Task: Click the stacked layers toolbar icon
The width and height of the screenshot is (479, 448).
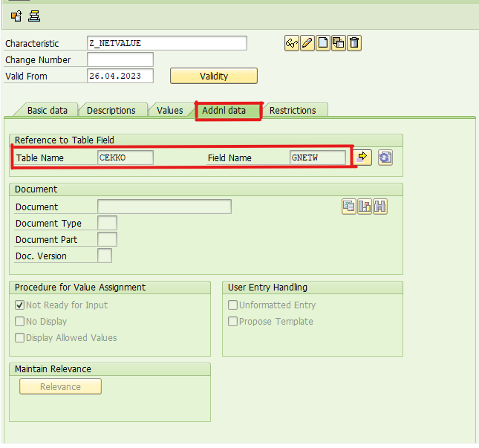Action: 34,16
